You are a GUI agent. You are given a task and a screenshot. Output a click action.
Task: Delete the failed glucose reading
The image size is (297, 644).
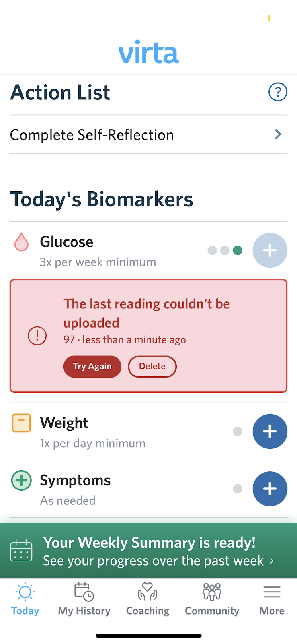click(x=152, y=366)
